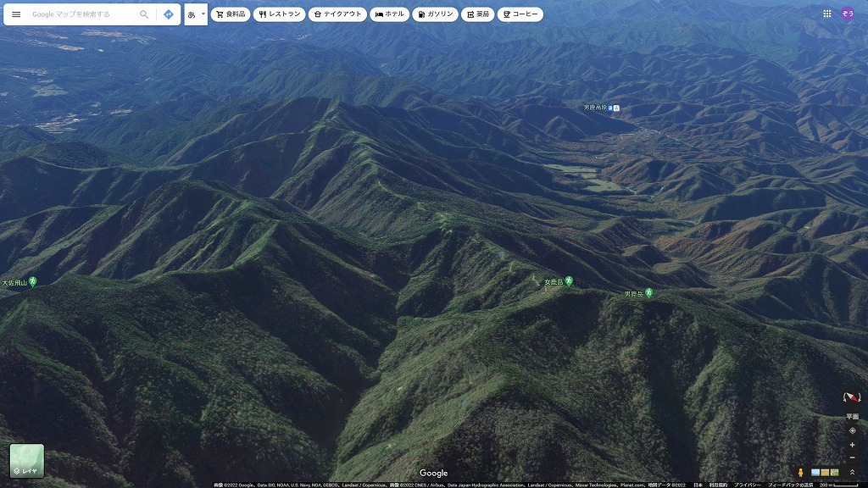Expand the imagery strip with double chevron
This screenshot has width=868, height=488.
point(852,472)
